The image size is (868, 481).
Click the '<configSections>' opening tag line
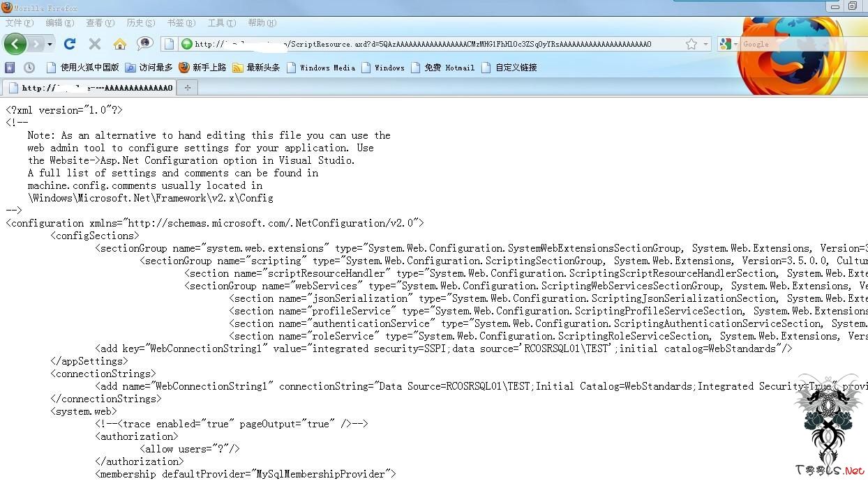[95, 236]
